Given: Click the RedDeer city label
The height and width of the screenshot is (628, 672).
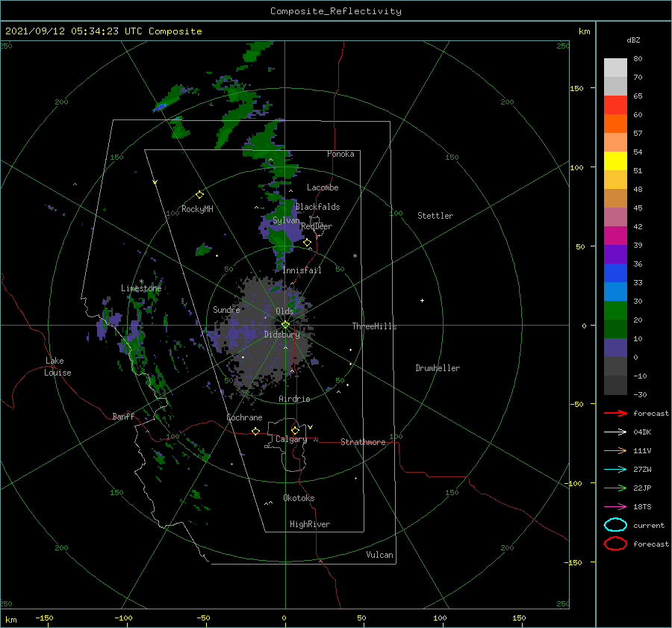Looking at the screenshot, I should tap(317, 226).
